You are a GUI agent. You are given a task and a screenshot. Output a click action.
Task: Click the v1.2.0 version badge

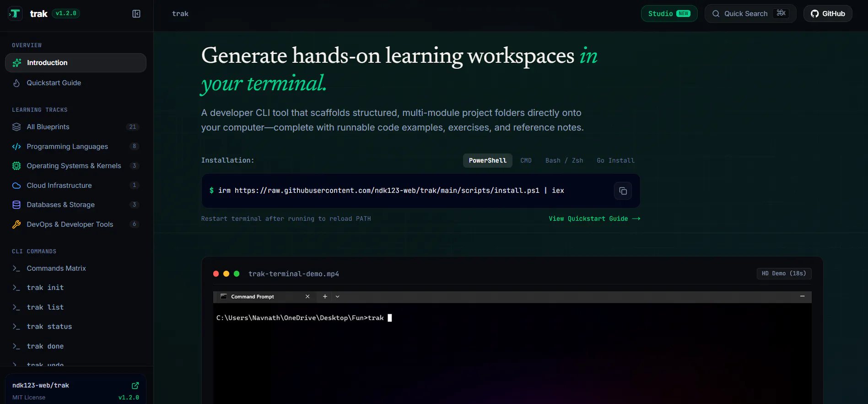[x=66, y=14]
